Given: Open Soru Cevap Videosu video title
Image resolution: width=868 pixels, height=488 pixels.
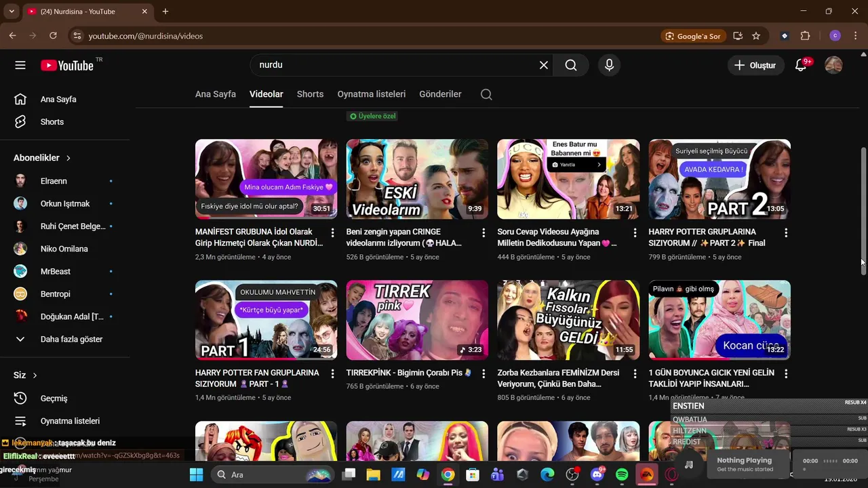Looking at the screenshot, I should point(557,237).
